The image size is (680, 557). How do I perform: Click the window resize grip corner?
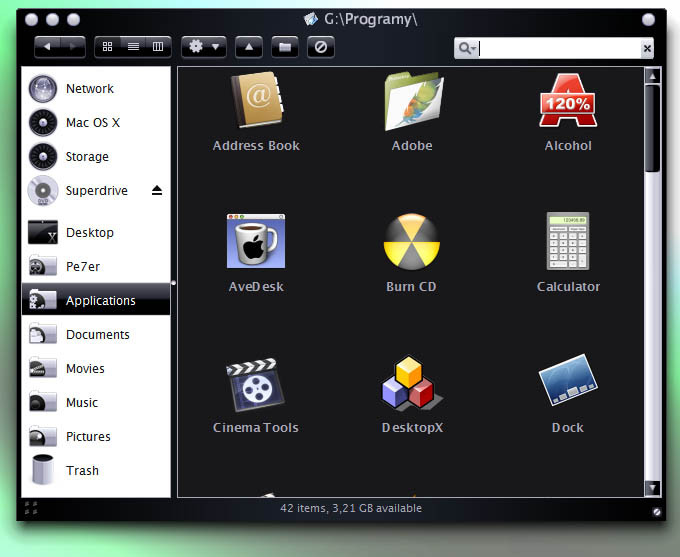pos(657,512)
